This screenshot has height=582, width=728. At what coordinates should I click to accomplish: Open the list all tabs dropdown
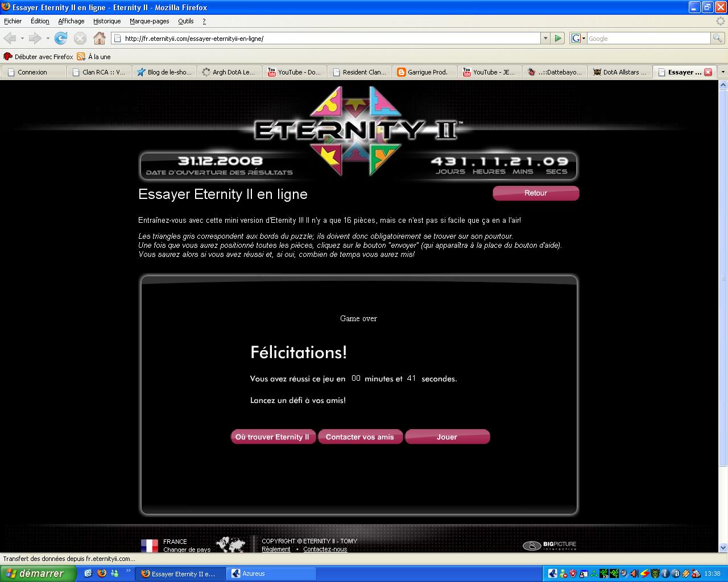pos(723,72)
